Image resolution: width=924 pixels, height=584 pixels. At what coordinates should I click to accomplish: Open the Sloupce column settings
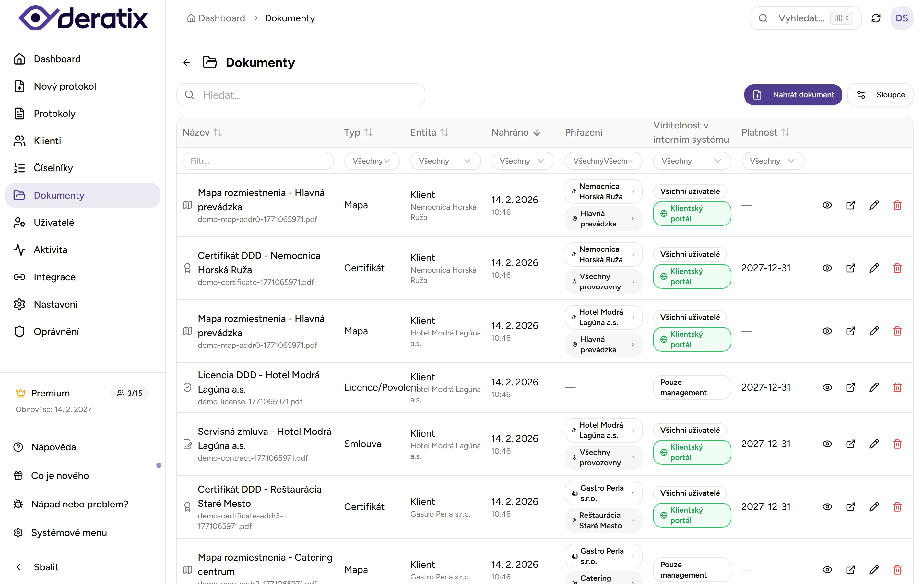[880, 95]
